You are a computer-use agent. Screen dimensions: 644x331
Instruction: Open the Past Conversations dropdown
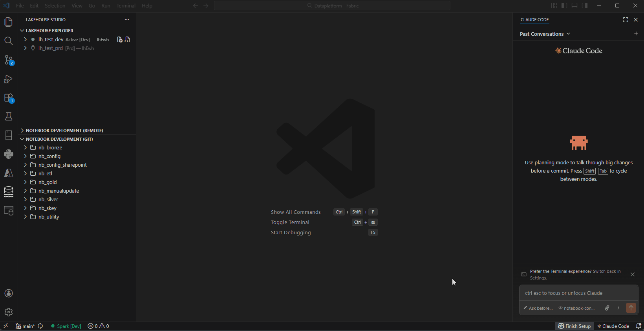click(x=545, y=34)
